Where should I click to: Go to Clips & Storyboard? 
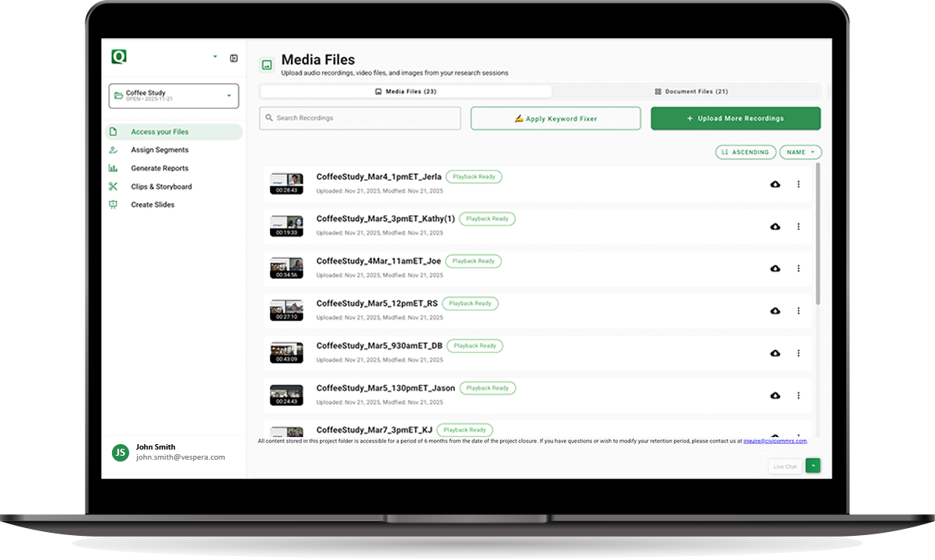point(161,187)
